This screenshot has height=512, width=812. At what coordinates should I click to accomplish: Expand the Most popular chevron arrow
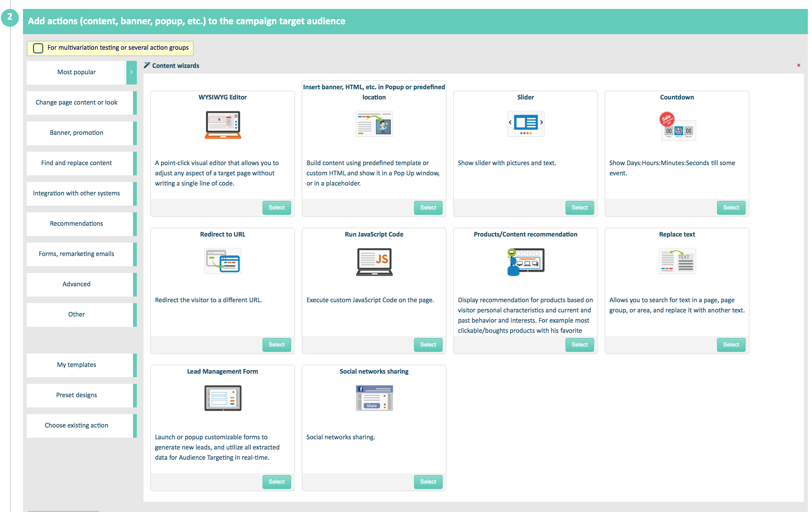coord(131,72)
